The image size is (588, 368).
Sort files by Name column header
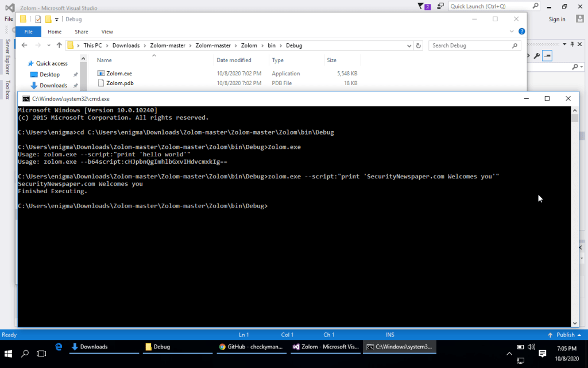(105, 60)
